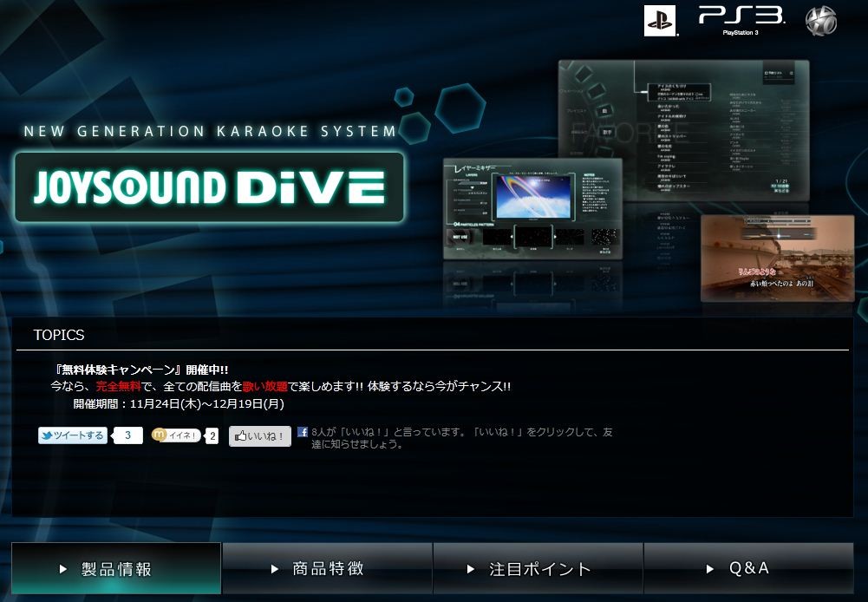This screenshot has width=868, height=602.
Task: Open the 注目ポイント tab
Action: (x=538, y=569)
